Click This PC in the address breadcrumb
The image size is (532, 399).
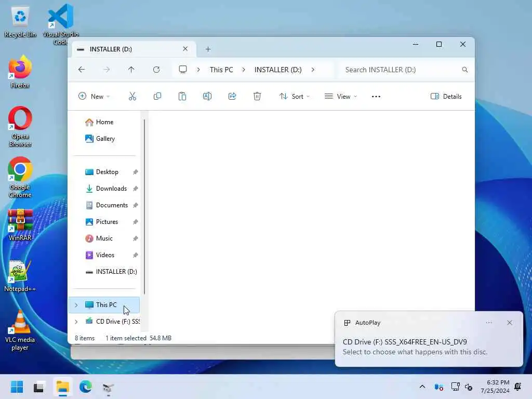(x=221, y=70)
